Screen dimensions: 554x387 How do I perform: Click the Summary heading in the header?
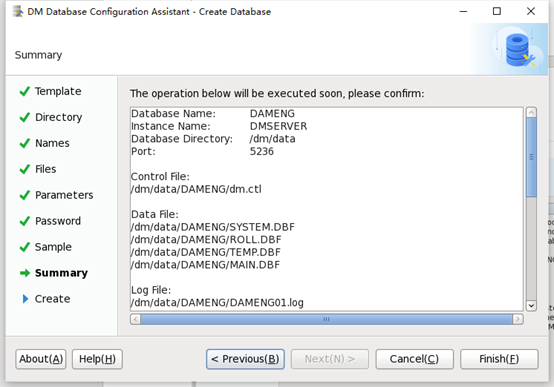tap(38, 55)
